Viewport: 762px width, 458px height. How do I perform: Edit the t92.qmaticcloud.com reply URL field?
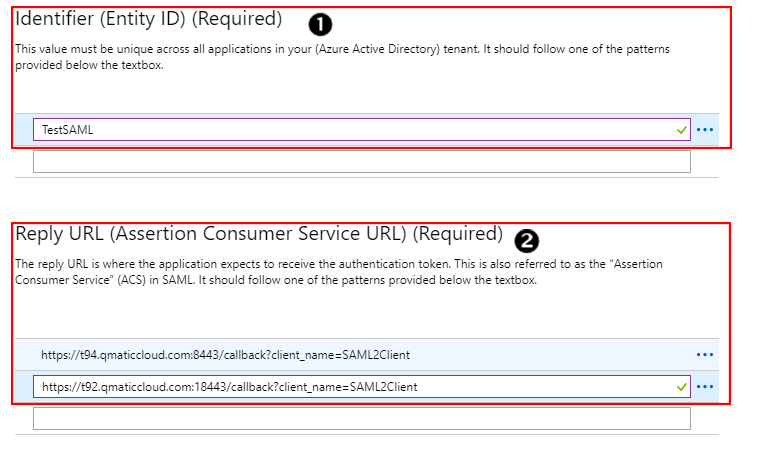tap(350, 386)
